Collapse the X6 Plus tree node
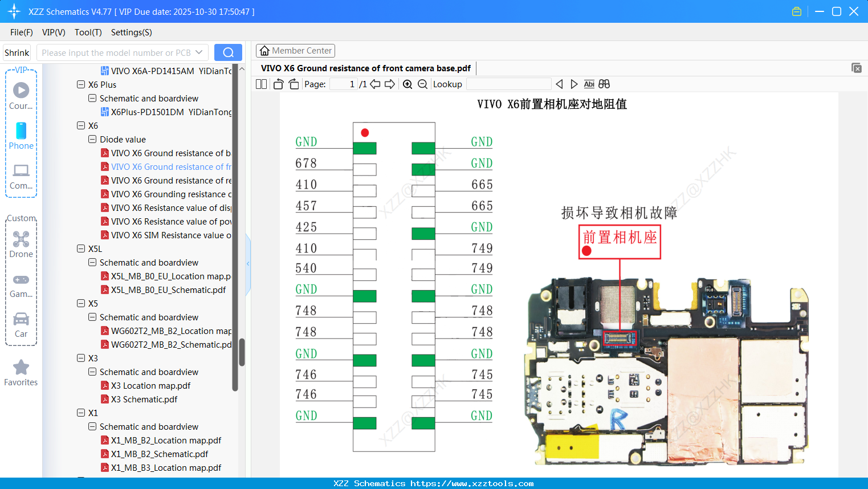The width and height of the screenshot is (868, 489). [80, 84]
